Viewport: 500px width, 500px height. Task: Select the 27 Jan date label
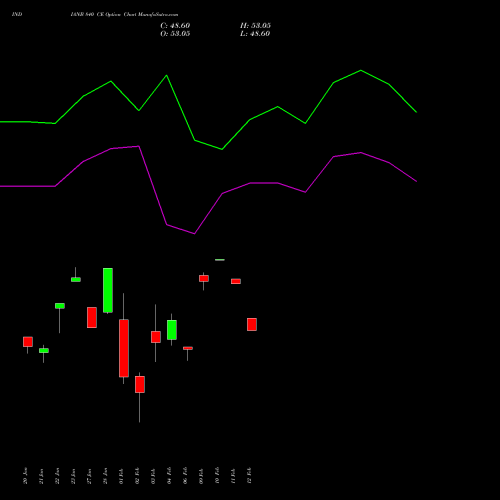point(89,476)
